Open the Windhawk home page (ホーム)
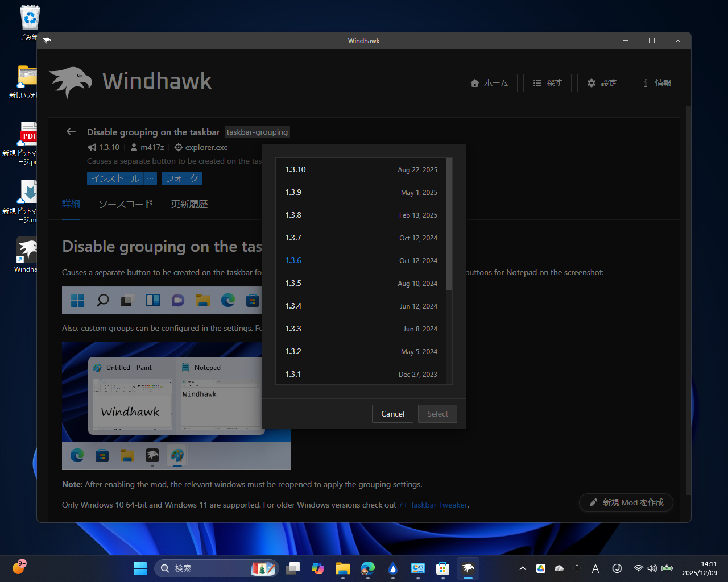 [x=489, y=83]
